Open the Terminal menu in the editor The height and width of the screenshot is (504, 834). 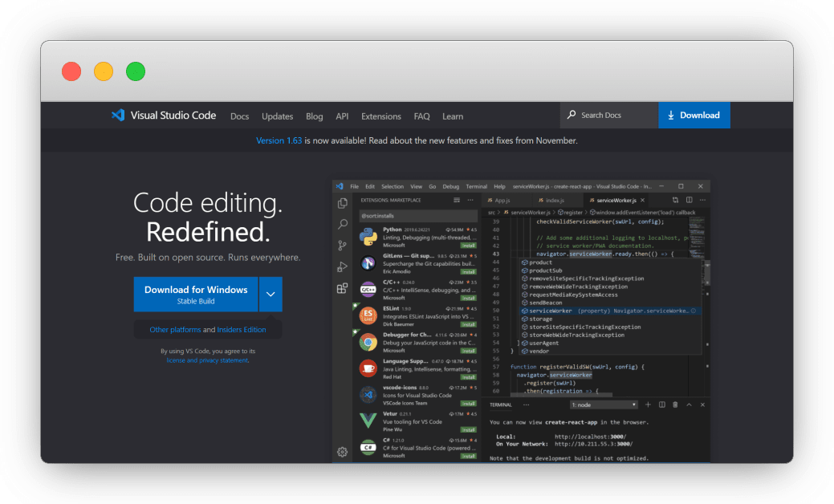pyautogui.click(x=477, y=187)
